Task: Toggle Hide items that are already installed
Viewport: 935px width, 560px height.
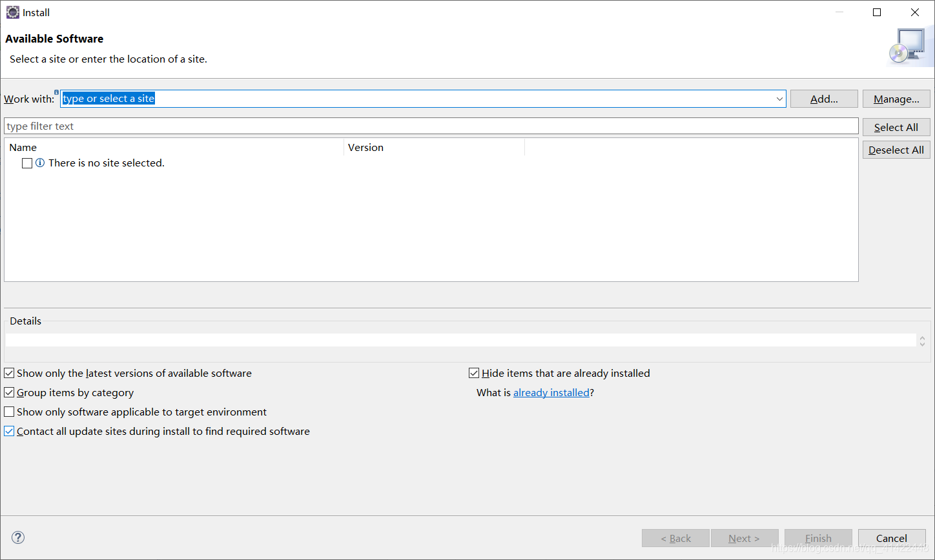Action: pyautogui.click(x=474, y=373)
